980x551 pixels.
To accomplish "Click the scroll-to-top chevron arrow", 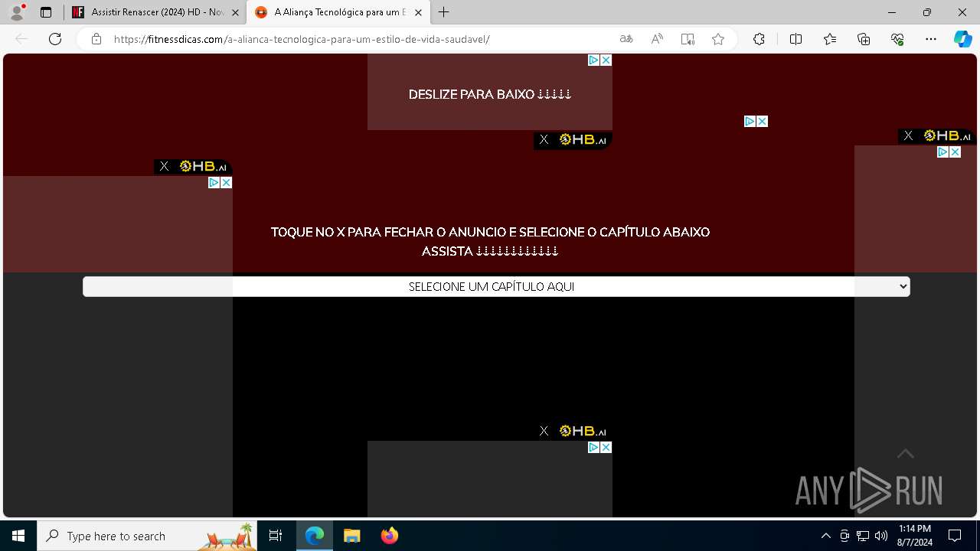I will [906, 454].
